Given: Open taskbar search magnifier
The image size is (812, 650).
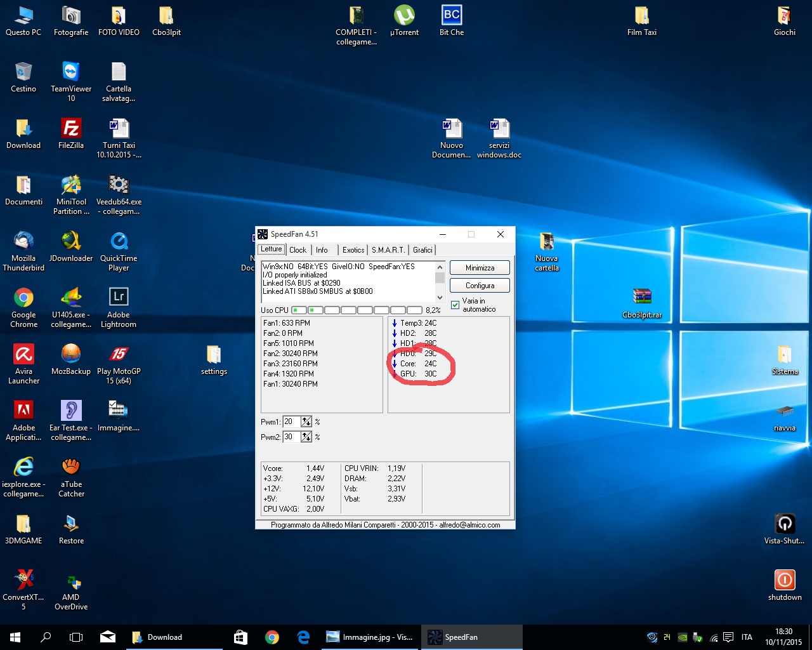Looking at the screenshot, I should 46,637.
